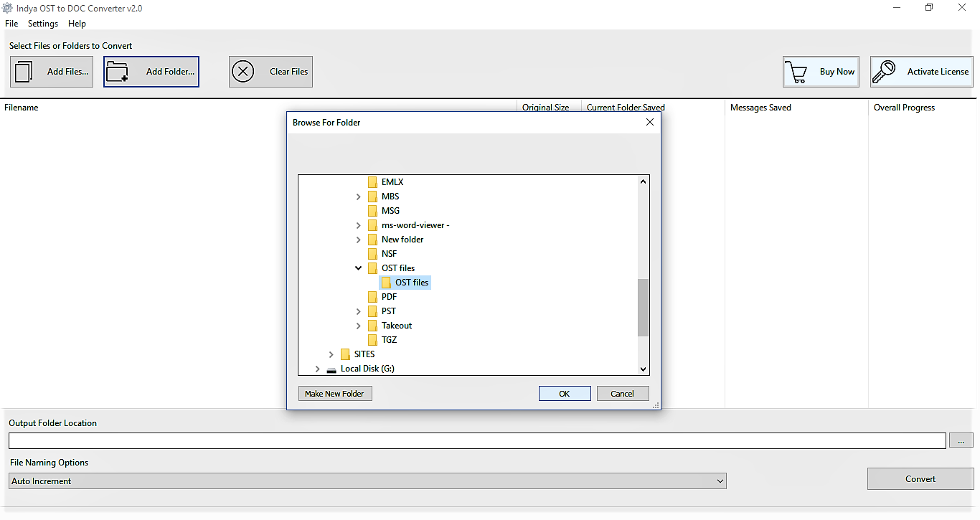
Task: Open the Help menu
Action: coord(77,24)
